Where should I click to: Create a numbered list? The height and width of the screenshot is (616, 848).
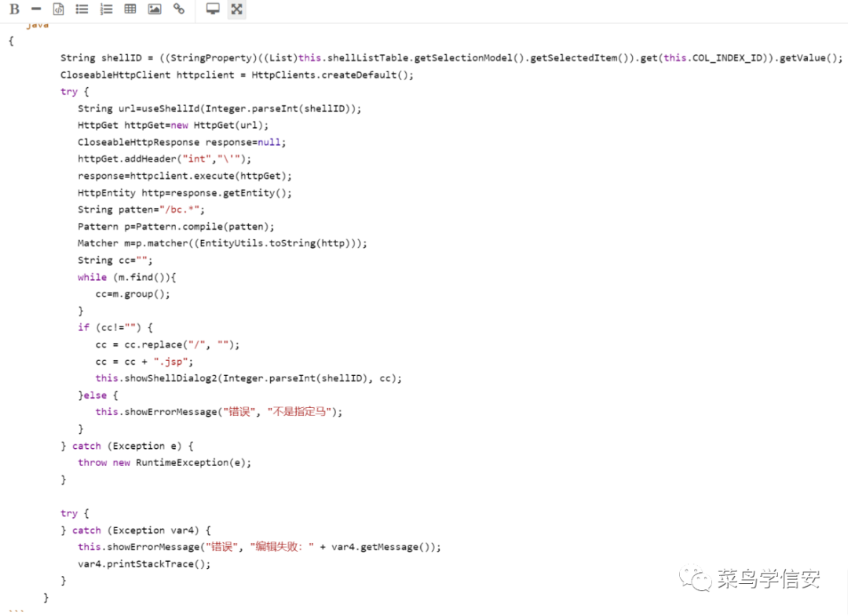[x=107, y=9]
